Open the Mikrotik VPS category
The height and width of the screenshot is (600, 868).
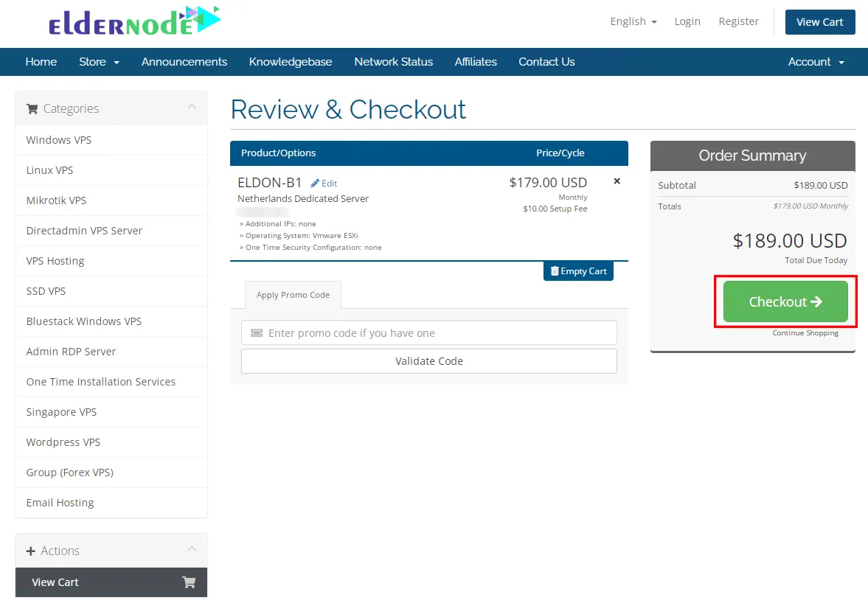pyautogui.click(x=111, y=200)
